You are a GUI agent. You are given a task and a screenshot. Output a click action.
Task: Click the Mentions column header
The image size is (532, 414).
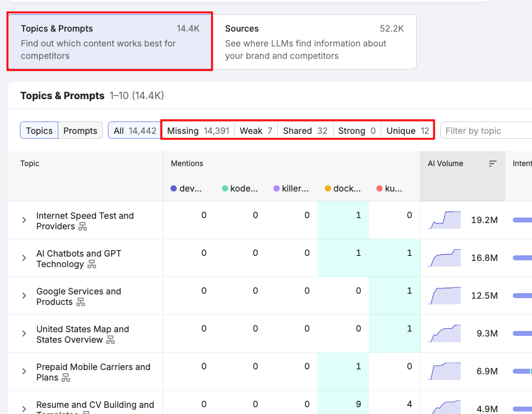pyautogui.click(x=187, y=164)
